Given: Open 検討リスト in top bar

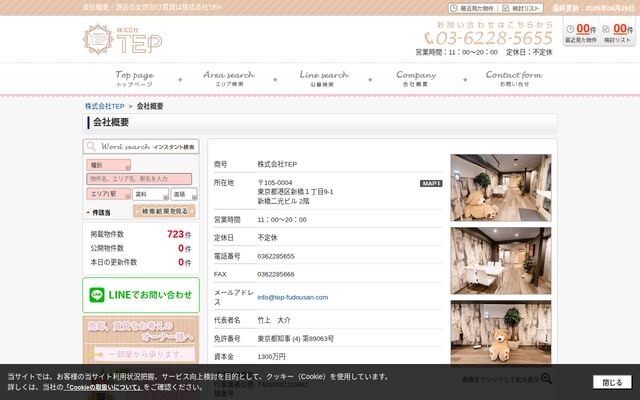Looking at the screenshot, I should [x=522, y=8].
